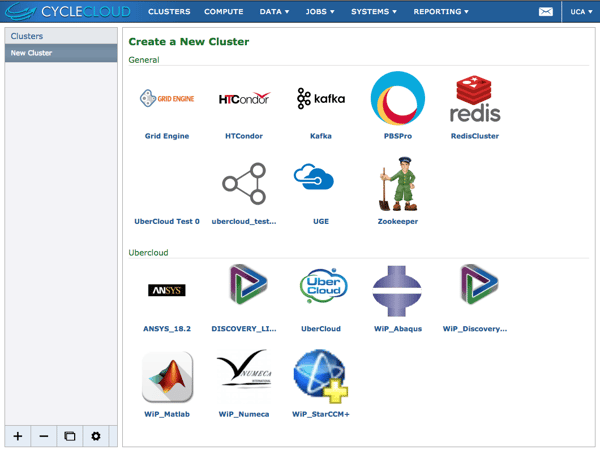The height and width of the screenshot is (450, 600).
Task: Click the WiP_Matlab label link
Action: coord(167,414)
